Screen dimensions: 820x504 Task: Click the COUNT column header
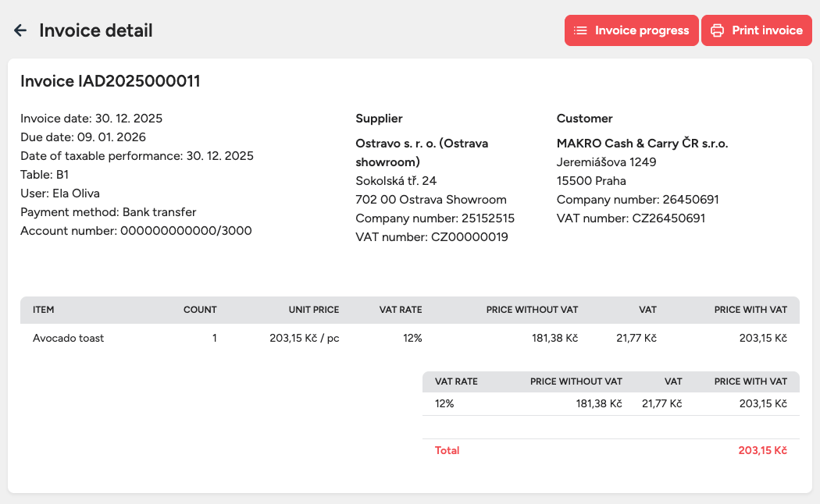pos(200,310)
